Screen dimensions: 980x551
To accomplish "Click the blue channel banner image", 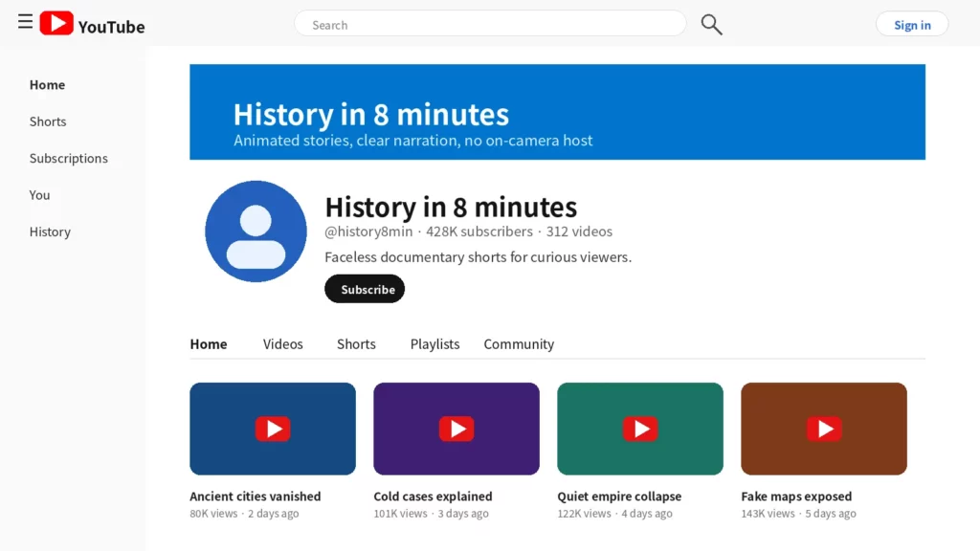I will [558, 112].
